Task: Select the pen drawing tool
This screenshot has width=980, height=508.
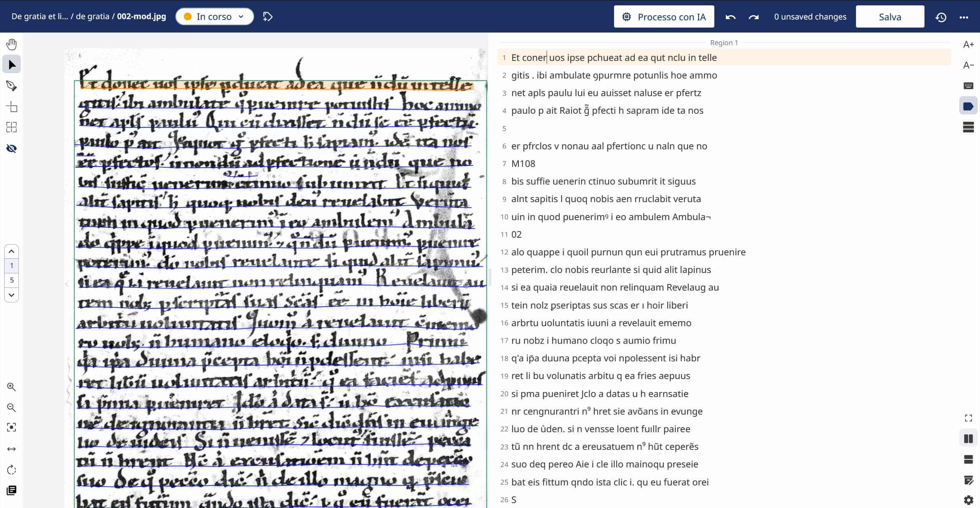Action: pos(11,85)
